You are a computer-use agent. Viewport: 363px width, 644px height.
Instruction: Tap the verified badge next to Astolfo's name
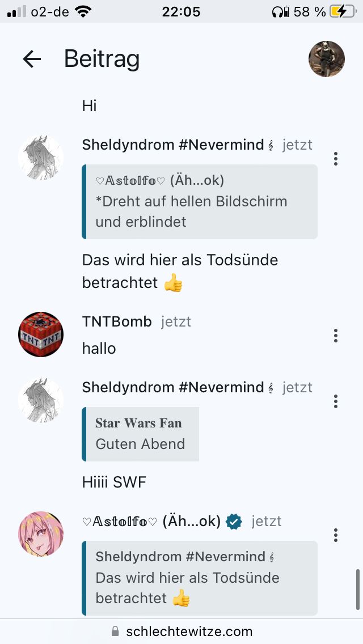[x=234, y=522]
